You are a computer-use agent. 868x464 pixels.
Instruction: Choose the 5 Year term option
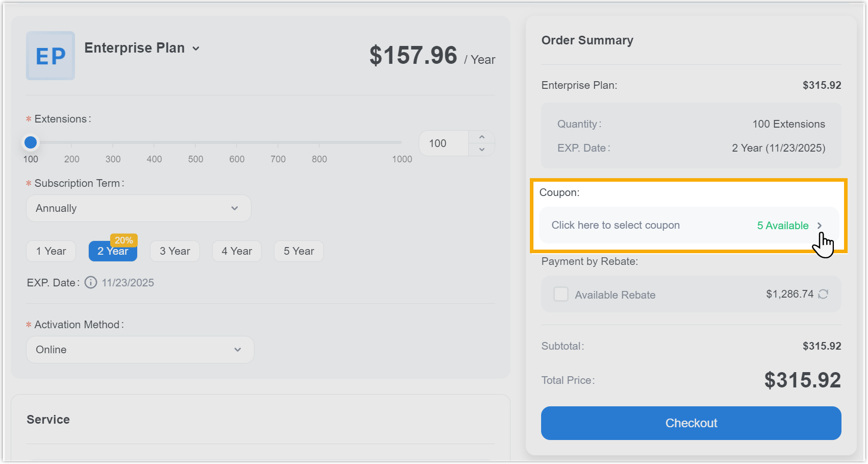click(299, 251)
